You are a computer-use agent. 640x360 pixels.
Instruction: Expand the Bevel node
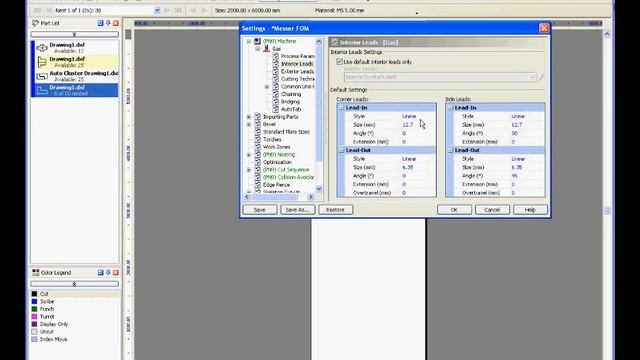click(x=249, y=124)
